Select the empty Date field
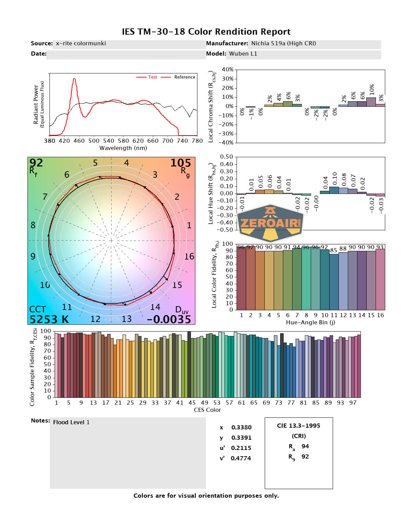Screen dimensions: 412x532 (x=126, y=54)
